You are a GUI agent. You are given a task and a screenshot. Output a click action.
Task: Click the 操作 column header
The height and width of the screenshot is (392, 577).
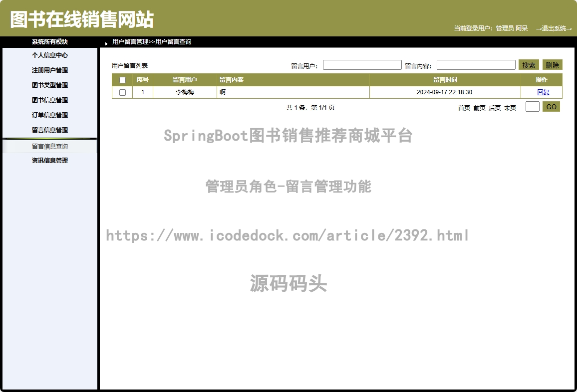pos(542,80)
